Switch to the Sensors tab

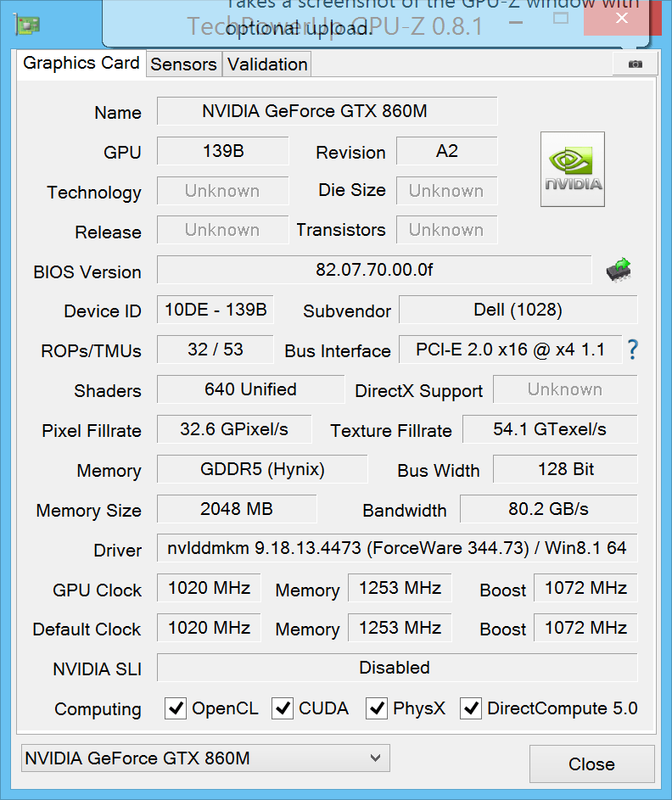tap(183, 64)
